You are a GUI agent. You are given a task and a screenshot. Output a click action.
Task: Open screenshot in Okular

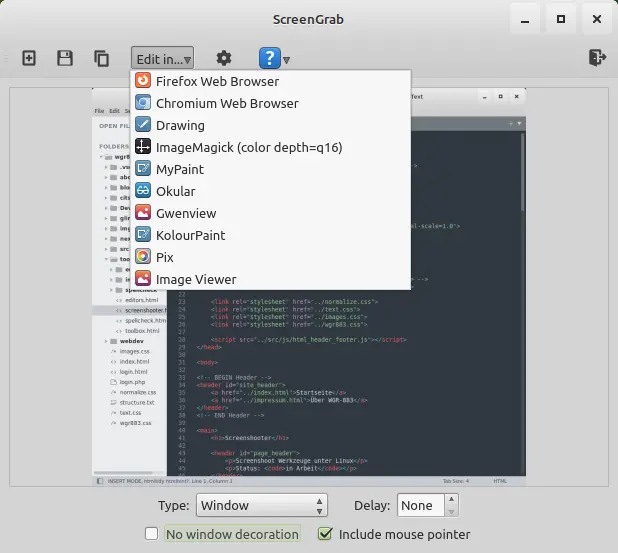pyautogui.click(x=270, y=191)
